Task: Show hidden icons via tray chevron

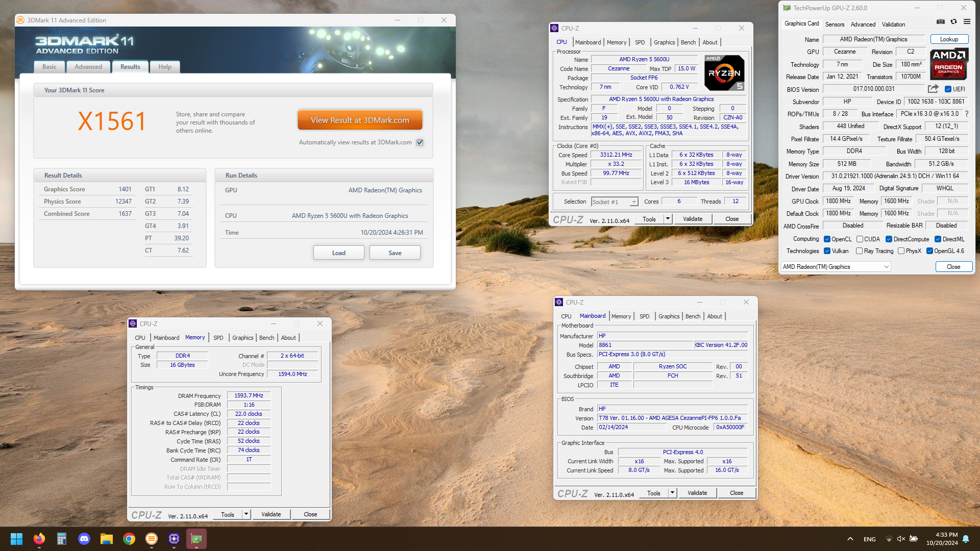Action: pos(850,539)
